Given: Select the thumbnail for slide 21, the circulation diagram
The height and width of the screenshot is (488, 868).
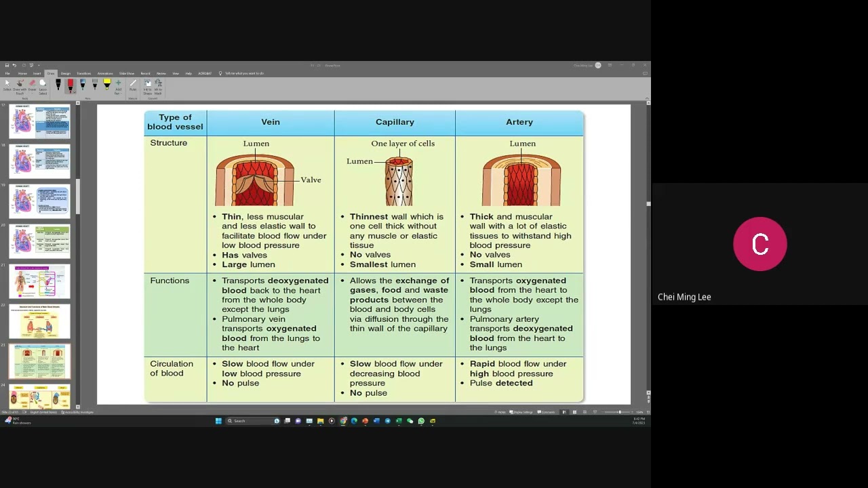Looking at the screenshot, I should click(x=39, y=281).
